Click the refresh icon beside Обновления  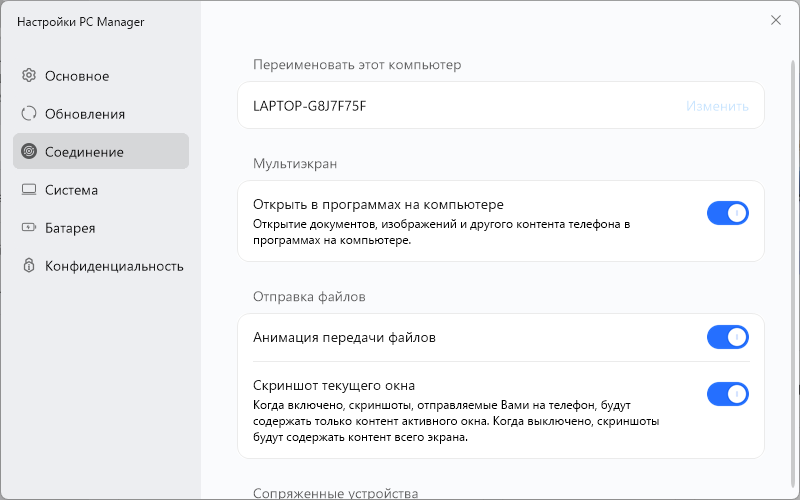click(x=29, y=114)
